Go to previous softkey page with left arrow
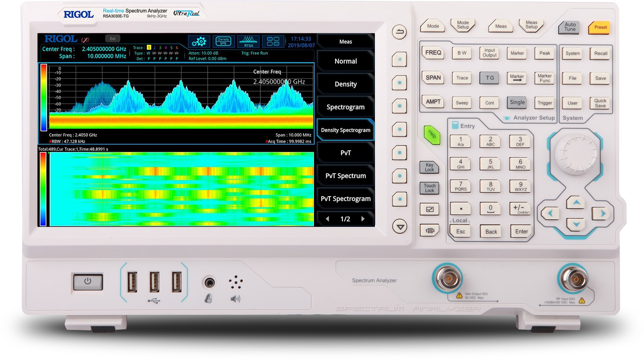Screen dimensions: 644x360 327,219
